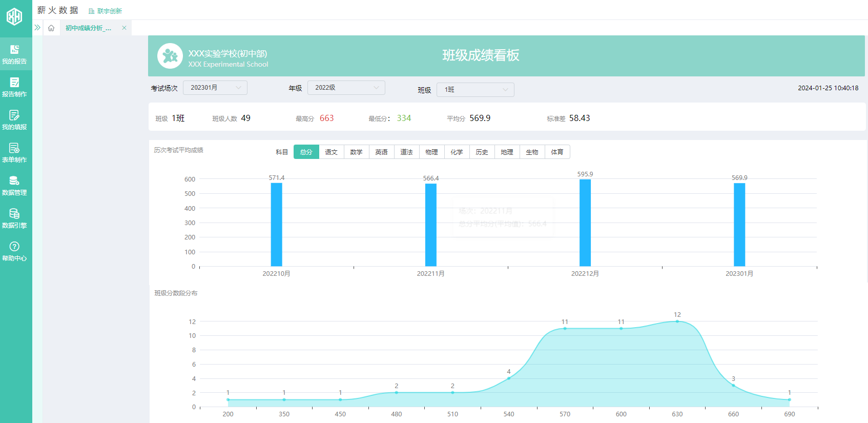This screenshot has height=423, width=868.
Task: Select the 总分 subject tab
Action: click(x=306, y=152)
